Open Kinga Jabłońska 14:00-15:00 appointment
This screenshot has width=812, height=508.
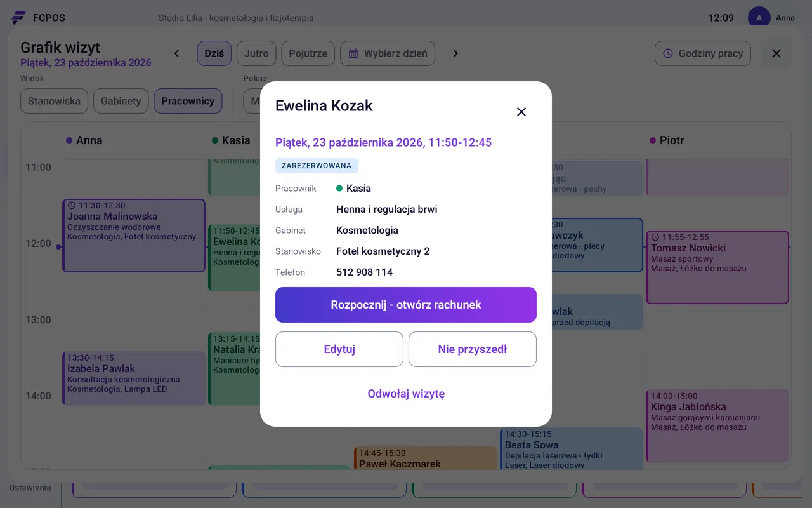pos(717,426)
